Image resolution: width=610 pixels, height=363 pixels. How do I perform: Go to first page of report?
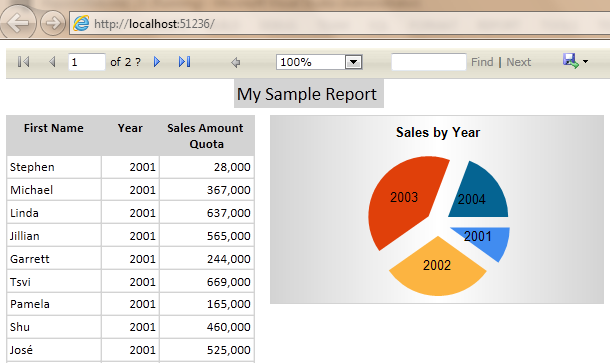pos(23,62)
